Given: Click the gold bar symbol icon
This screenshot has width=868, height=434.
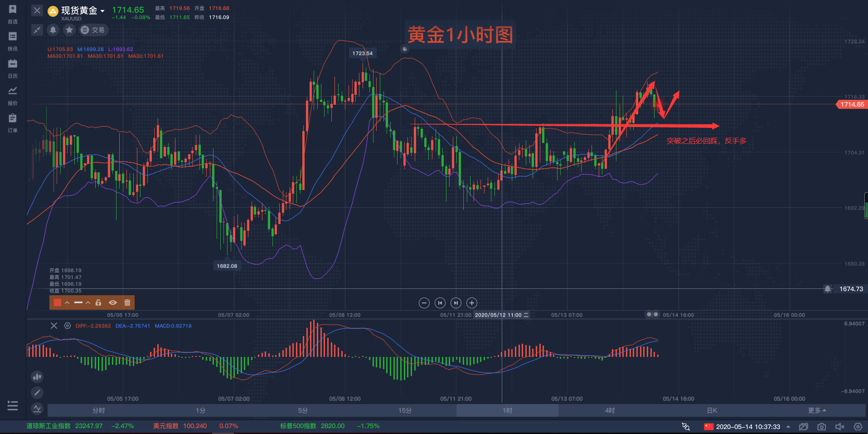Looking at the screenshot, I should tap(53, 11).
